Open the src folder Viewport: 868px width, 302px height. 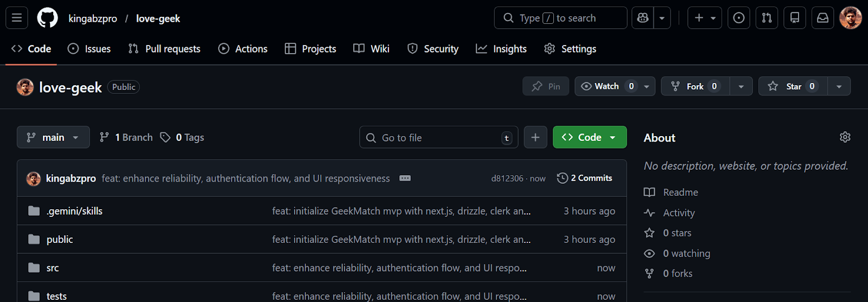coord(53,268)
